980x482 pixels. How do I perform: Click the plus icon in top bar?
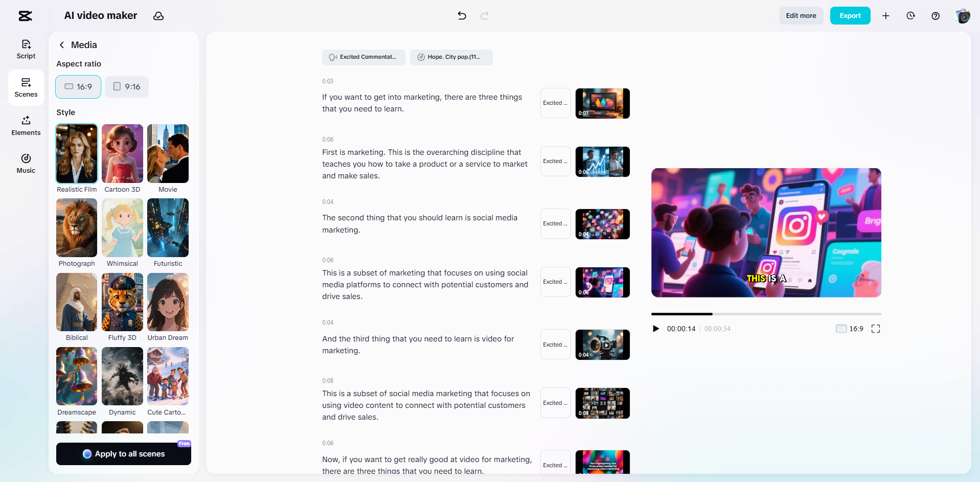click(886, 16)
